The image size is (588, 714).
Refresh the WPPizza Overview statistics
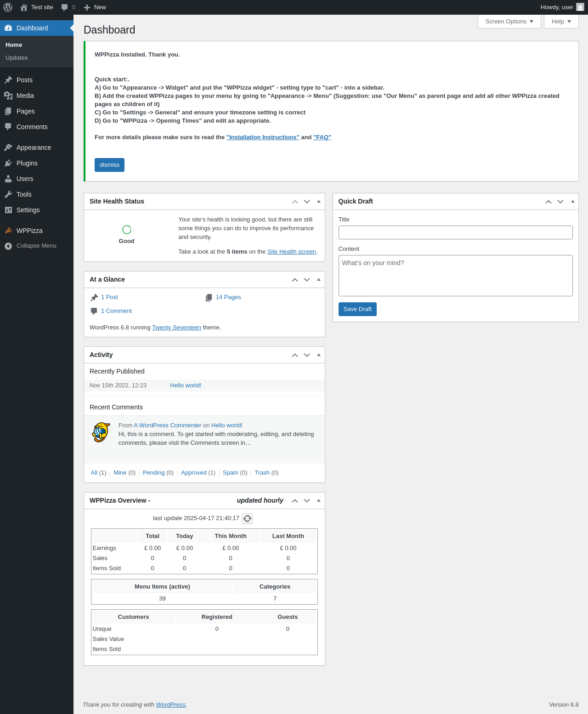pyautogui.click(x=247, y=518)
